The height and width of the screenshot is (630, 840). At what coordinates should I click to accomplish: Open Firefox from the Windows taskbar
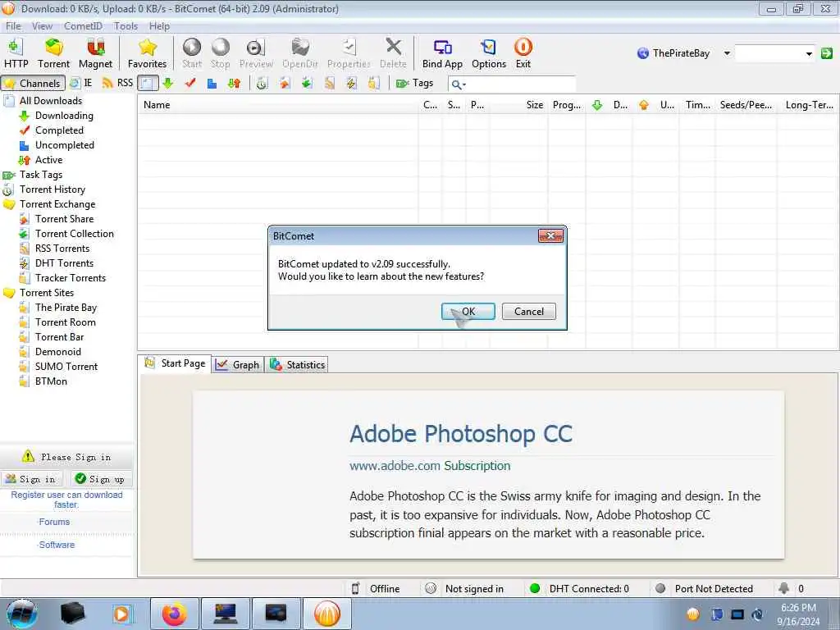(x=174, y=614)
